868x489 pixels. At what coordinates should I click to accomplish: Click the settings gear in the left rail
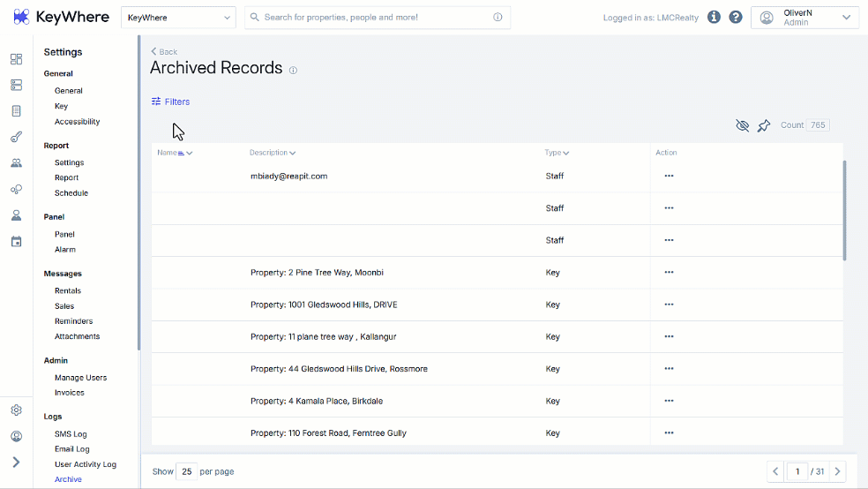click(x=16, y=410)
